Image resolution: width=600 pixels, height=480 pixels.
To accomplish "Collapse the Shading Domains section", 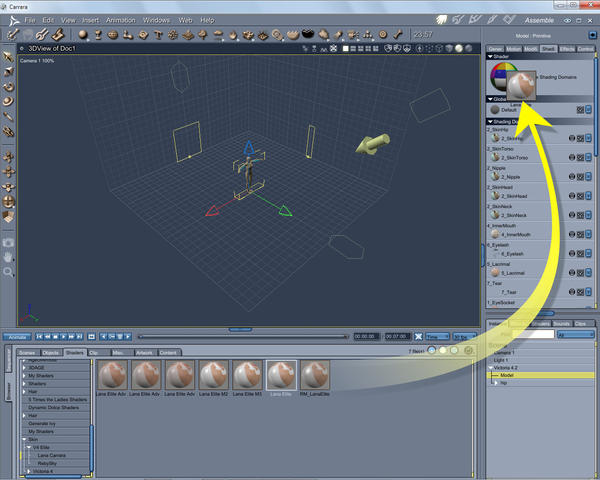I will coord(490,122).
